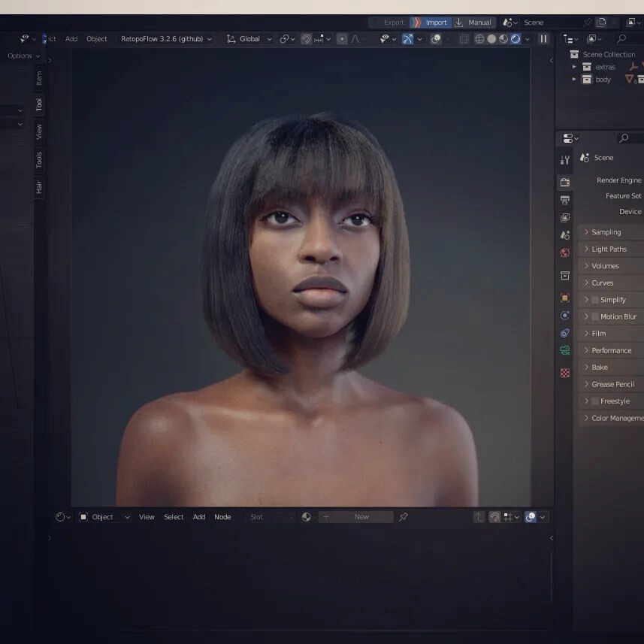Image resolution: width=644 pixels, height=644 pixels.
Task: Open the Tool properties tab icon
Action: click(x=565, y=160)
